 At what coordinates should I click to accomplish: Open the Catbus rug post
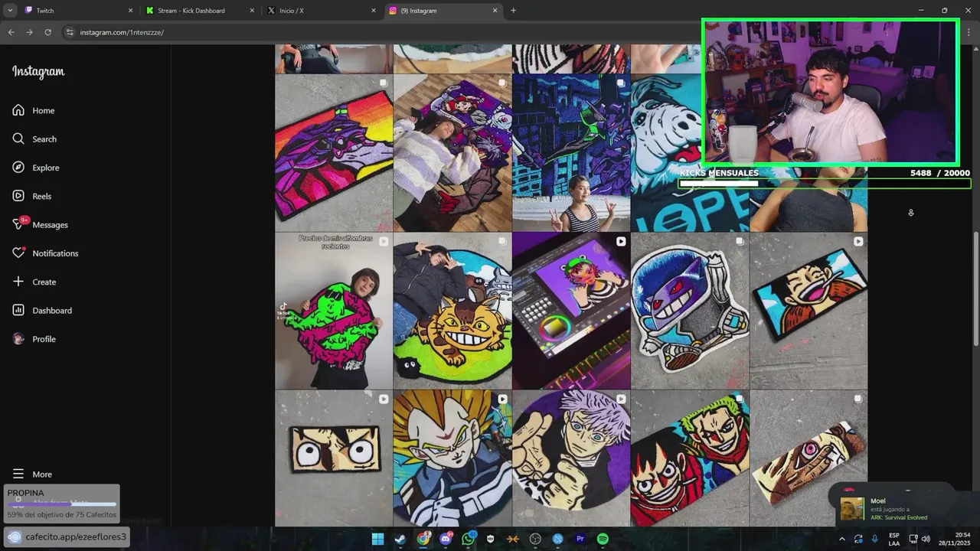(452, 311)
